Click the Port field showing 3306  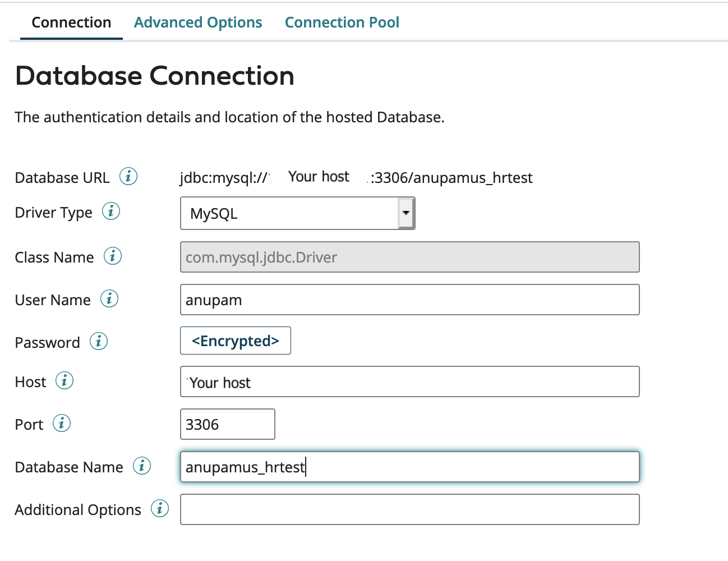point(228,424)
